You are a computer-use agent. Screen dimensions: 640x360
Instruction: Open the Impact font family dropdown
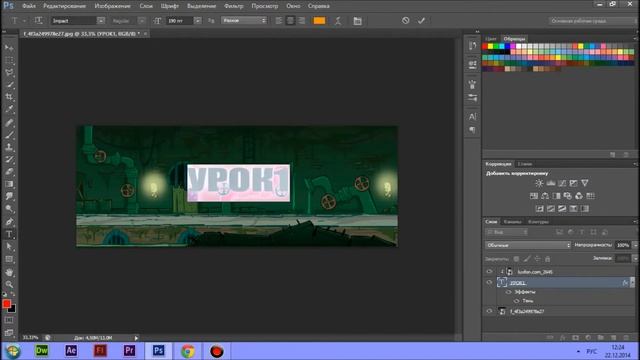[x=100, y=20]
